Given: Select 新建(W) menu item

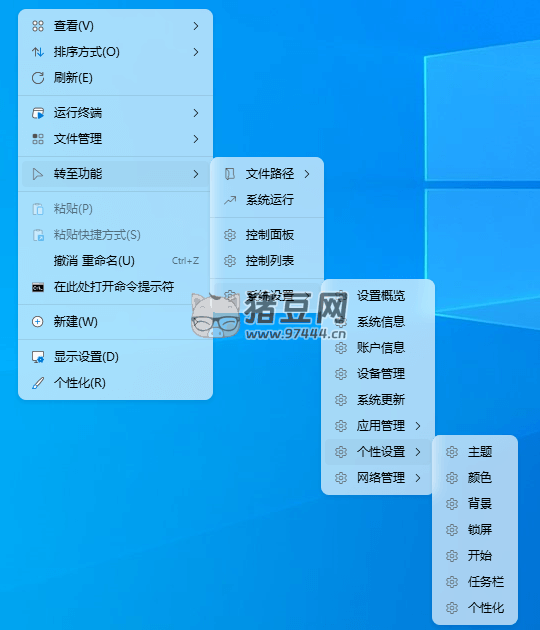Looking at the screenshot, I should coord(115,322).
